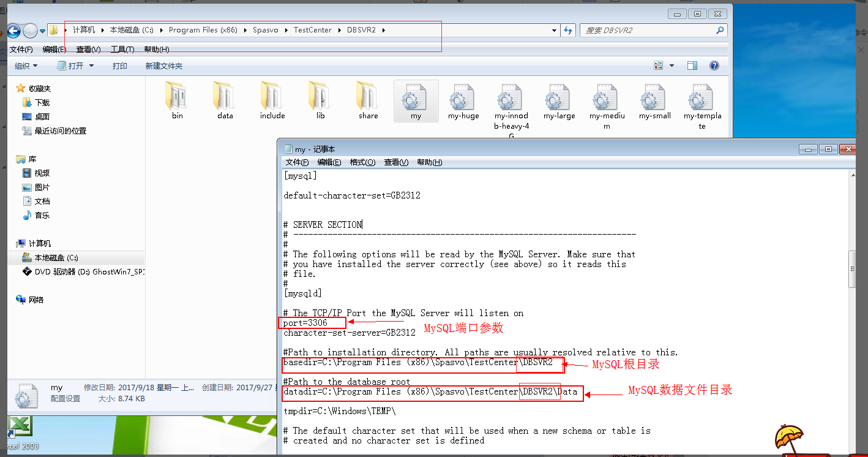Expand the address bar history dropdown
This screenshot has width=868, height=457.
click(554, 30)
